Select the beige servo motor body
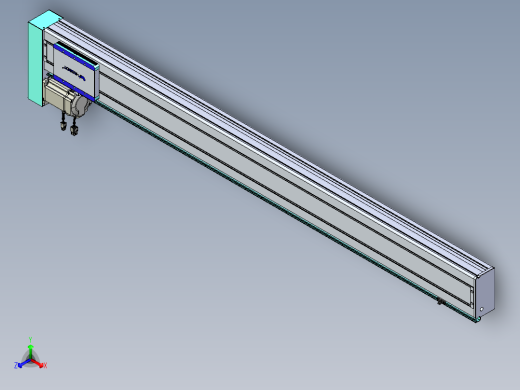520x390 pixels. (57, 94)
